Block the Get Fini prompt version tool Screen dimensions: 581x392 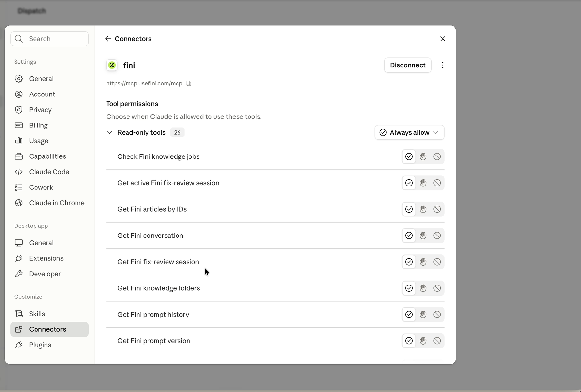437,341
